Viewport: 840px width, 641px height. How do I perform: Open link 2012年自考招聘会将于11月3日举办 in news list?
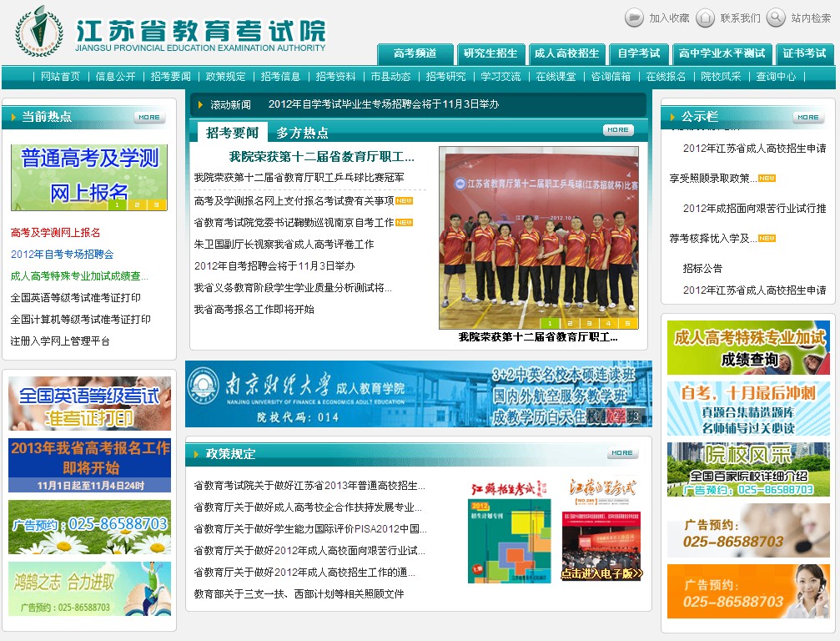pyautogui.click(x=274, y=266)
